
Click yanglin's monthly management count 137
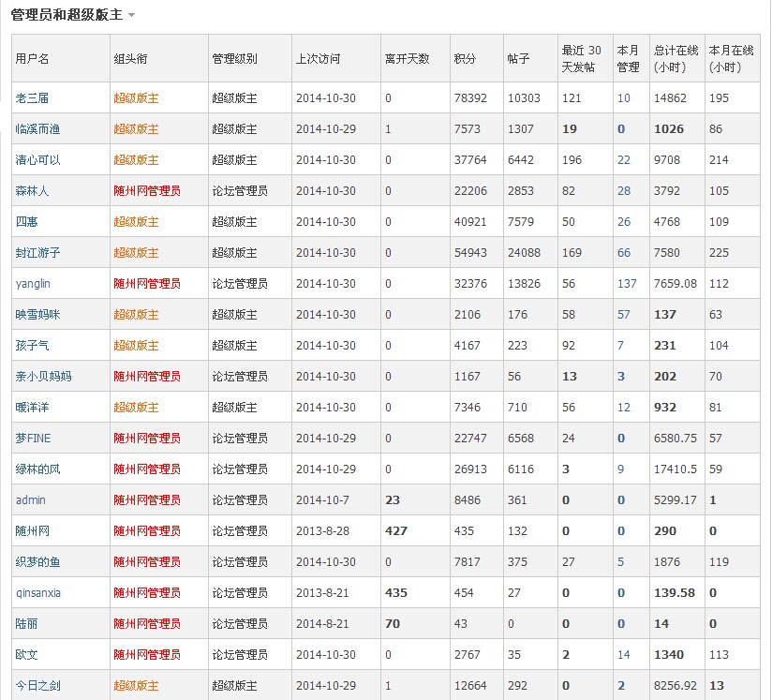point(627,284)
